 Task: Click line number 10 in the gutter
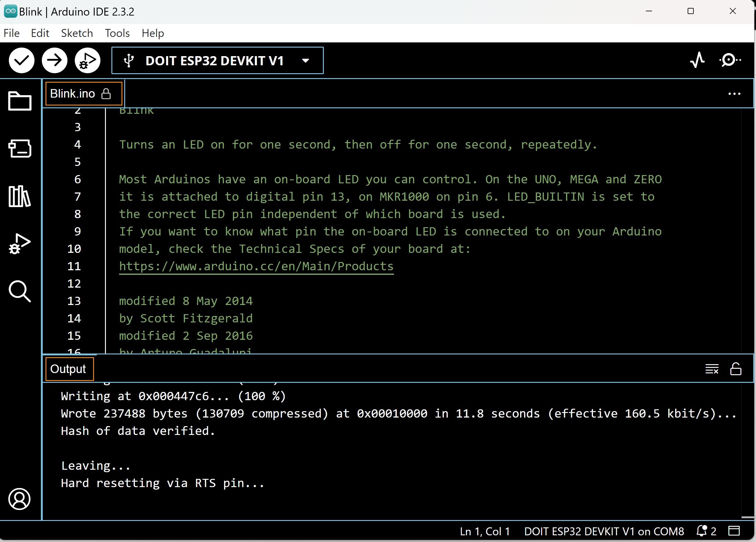pyautogui.click(x=74, y=249)
